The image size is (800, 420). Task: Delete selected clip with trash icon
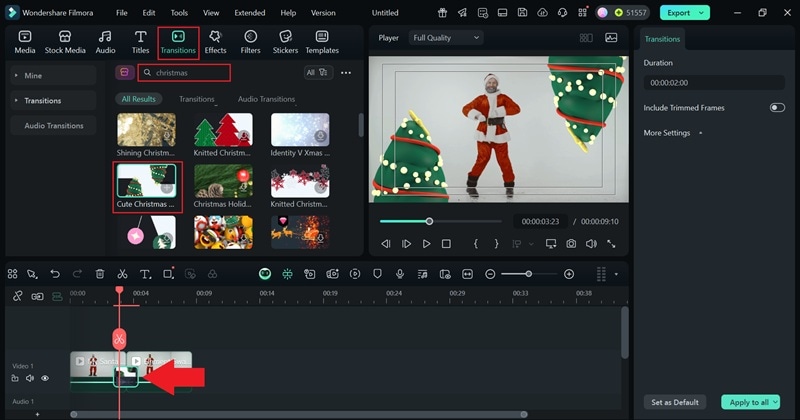coord(100,274)
